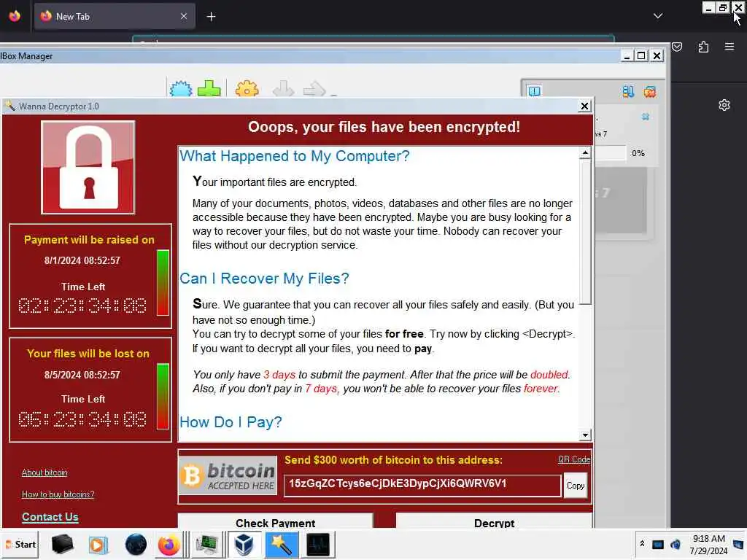Click the About bitcoin link
This screenshot has width=747, height=560.
pyautogui.click(x=44, y=472)
